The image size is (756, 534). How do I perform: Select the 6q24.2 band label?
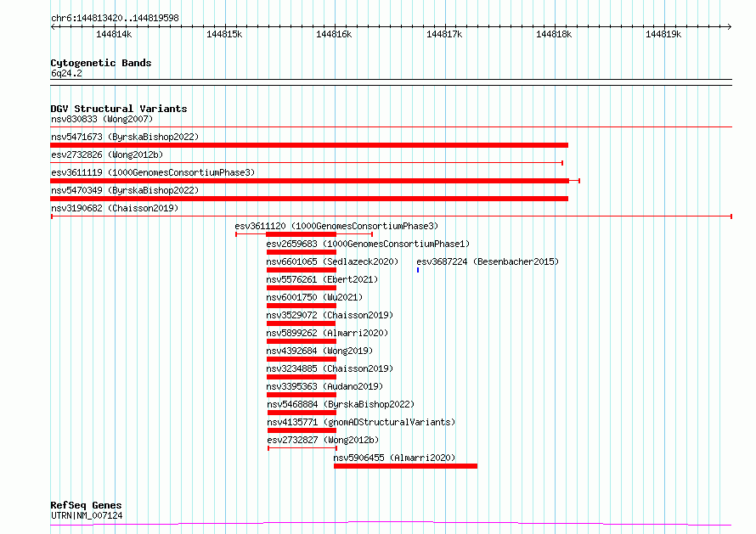[x=66, y=73]
